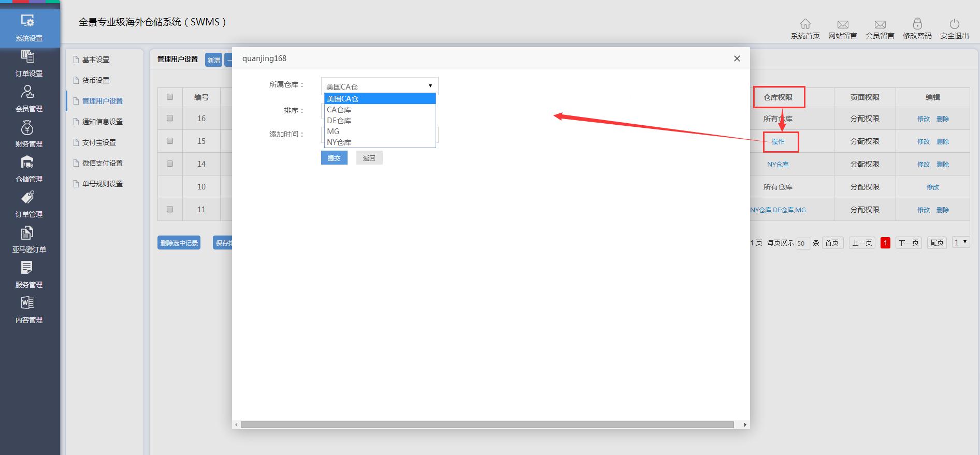The image size is (980, 455).
Task: Check the checkbox for row 16
Action: click(x=170, y=118)
